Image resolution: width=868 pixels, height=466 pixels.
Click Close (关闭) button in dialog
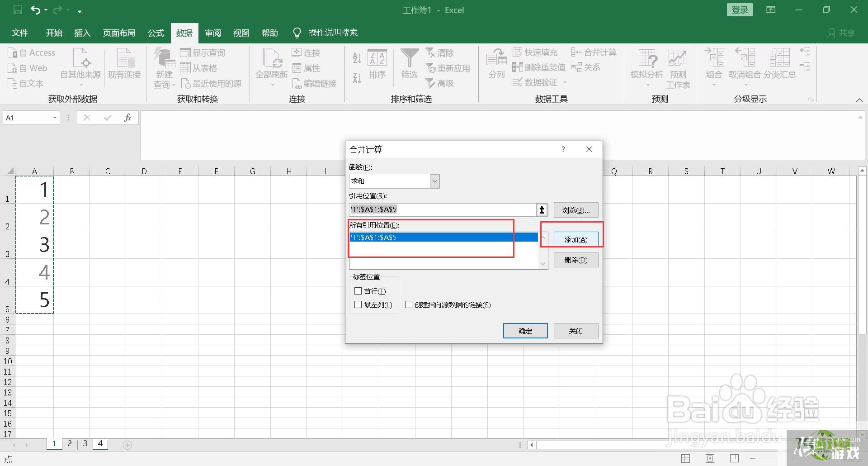coord(576,331)
